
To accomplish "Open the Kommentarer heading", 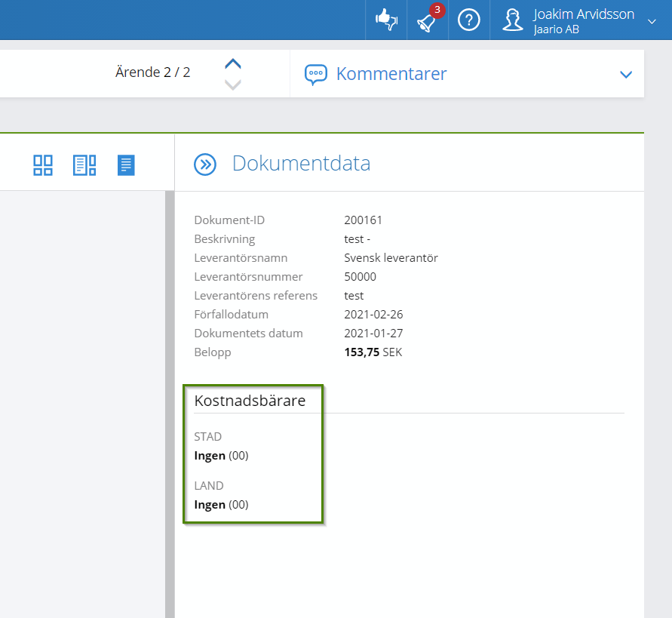I will point(391,74).
